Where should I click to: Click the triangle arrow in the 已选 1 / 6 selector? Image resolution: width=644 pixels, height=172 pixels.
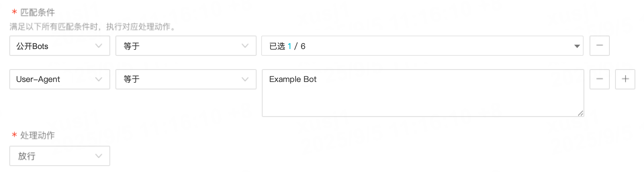pos(577,46)
